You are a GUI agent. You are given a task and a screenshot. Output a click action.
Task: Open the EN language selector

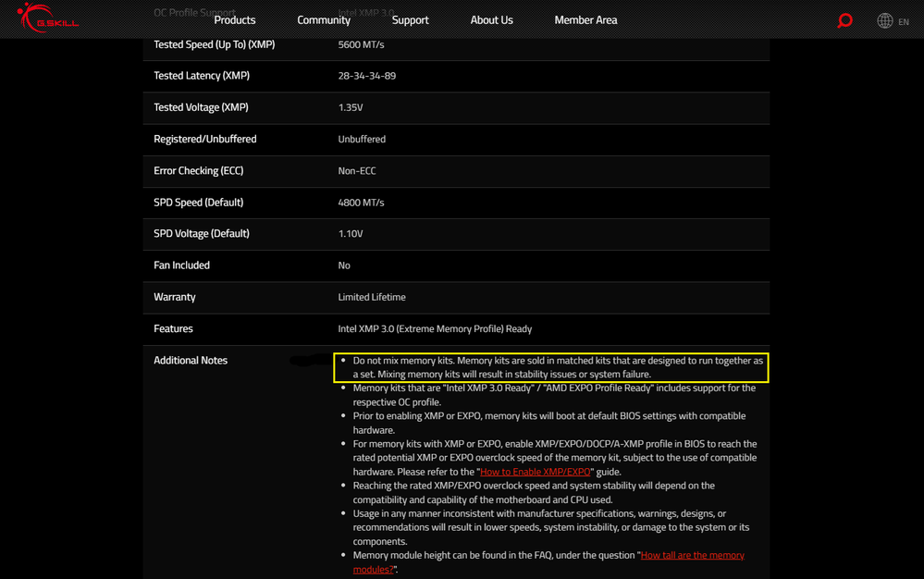point(904,22)
